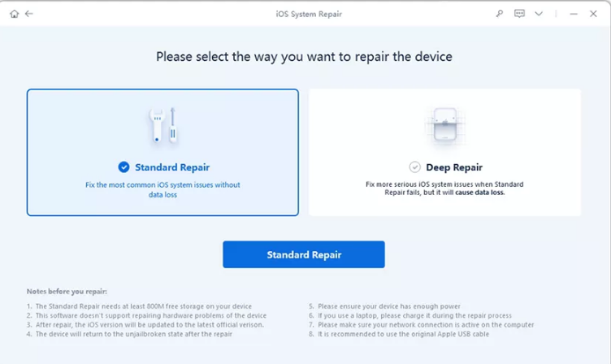The image size is (611, 364).
Task: Open the feedback chat bubble icon
Action: point(519,14)
